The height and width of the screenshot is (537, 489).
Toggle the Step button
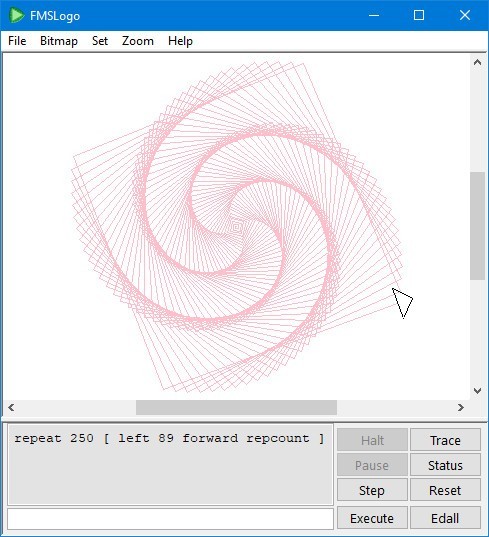coord(372,490)
